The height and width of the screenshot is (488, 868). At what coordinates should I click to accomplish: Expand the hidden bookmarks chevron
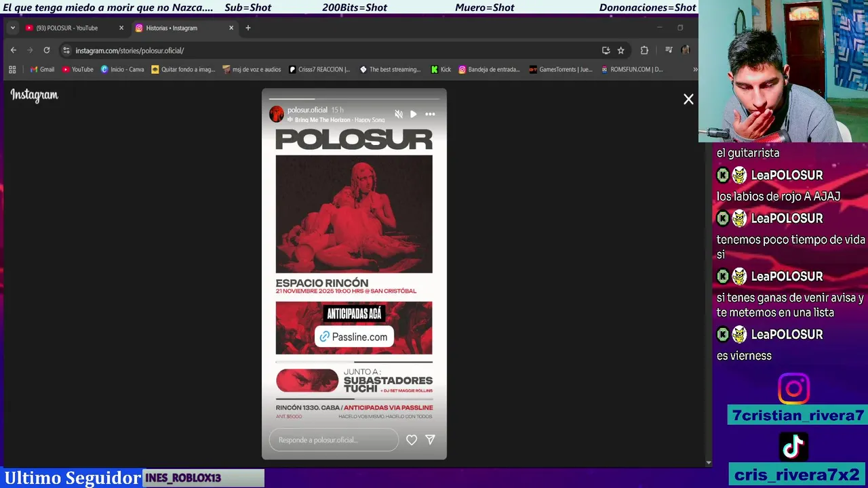click(x=694, y=69)
